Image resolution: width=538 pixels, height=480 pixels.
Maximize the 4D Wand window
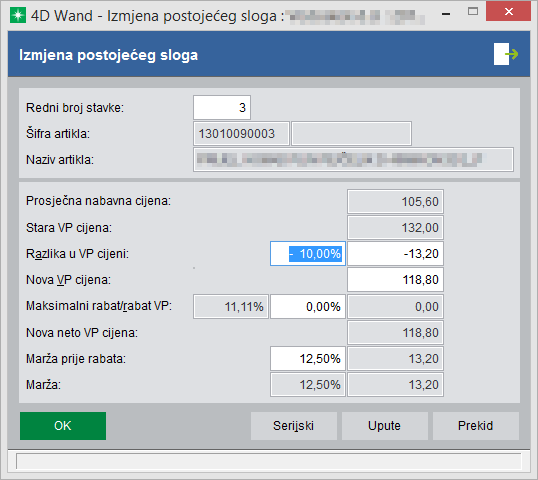(x=473, y=12)
